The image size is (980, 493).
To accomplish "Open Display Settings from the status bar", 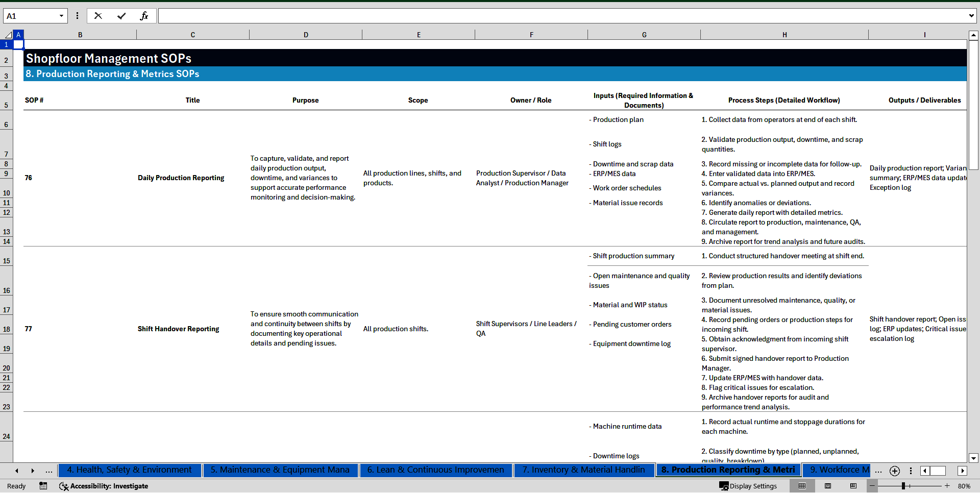I will [x=749, y=486].
